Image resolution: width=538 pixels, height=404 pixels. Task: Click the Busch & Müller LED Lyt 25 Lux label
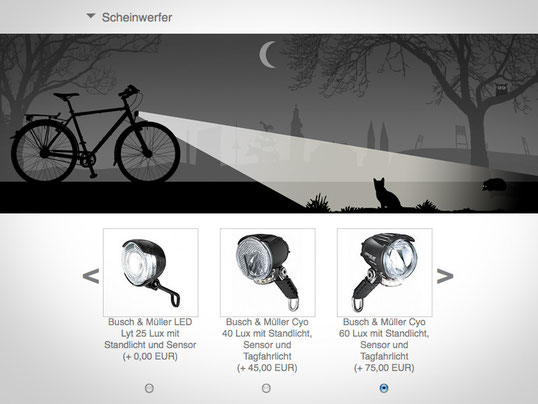[x=150, y=339]
